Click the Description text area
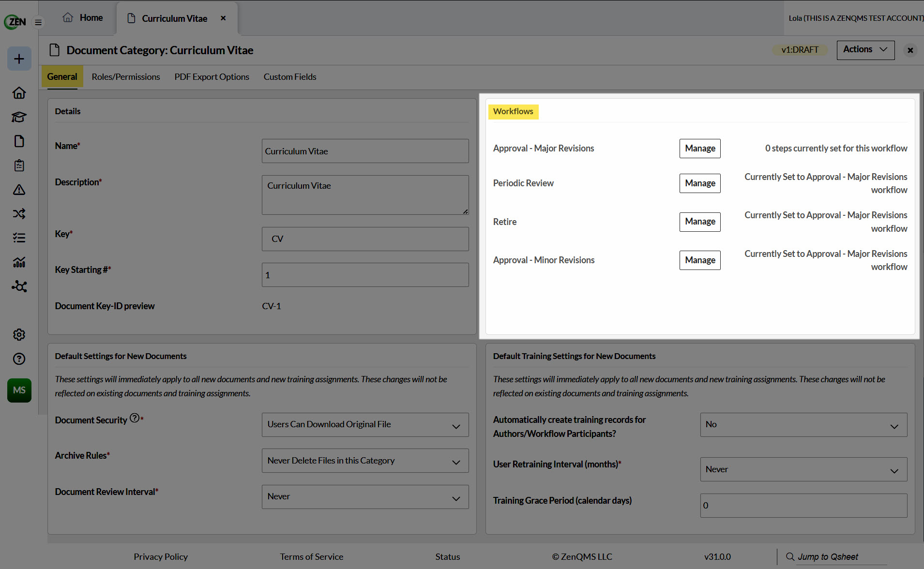This screenshot has width=924, height=569. click(365, 195)
